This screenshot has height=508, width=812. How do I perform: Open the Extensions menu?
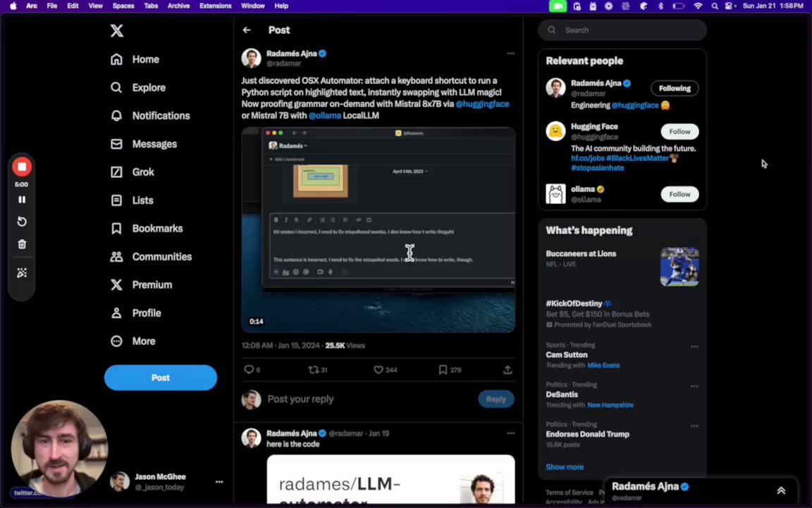click(216, 6)
